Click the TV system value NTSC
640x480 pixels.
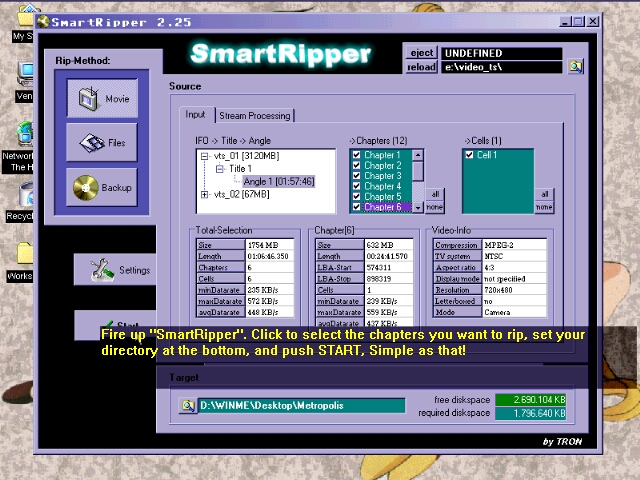pyautogui.click(x=514, y=256)
